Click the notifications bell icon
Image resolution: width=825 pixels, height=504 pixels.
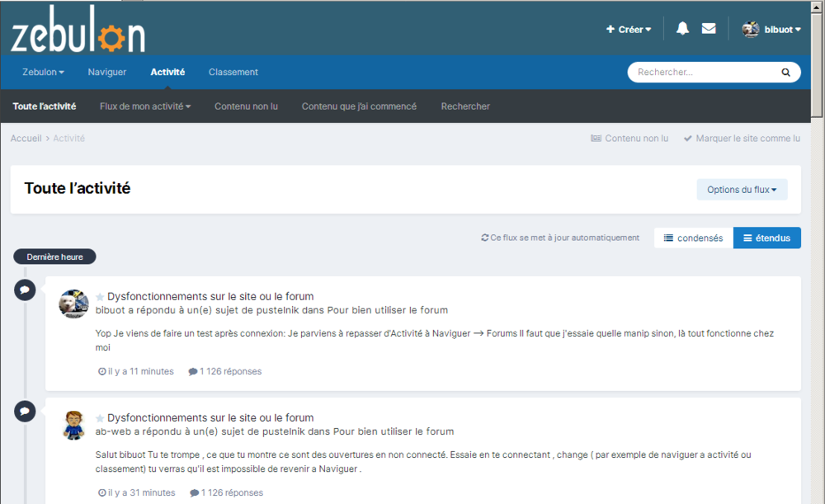click(x=682, y=29)
